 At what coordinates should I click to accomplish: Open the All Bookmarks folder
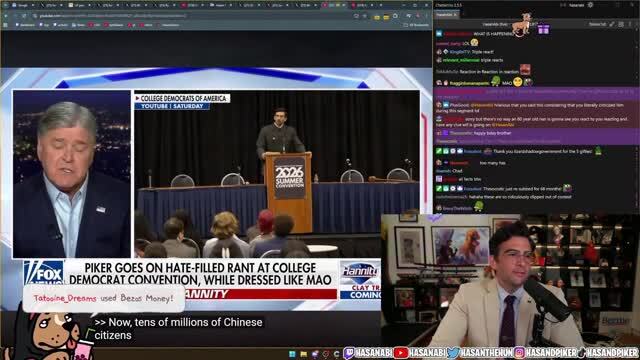[416, 25]
